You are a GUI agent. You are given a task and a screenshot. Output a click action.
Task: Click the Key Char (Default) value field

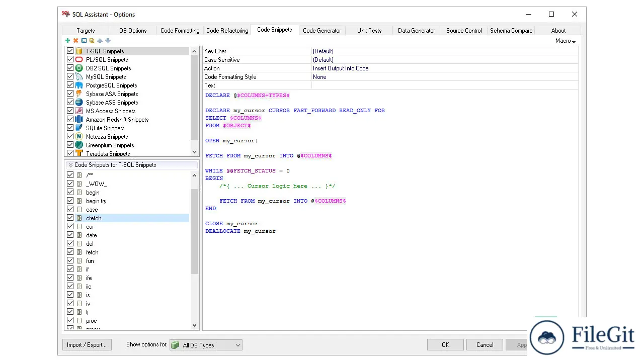coord(445,51)
